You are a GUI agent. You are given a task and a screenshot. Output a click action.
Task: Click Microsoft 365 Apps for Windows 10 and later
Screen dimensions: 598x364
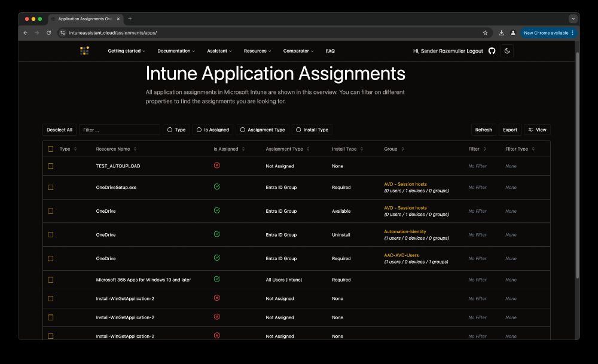pyautogui.click(x=144, y=280)
